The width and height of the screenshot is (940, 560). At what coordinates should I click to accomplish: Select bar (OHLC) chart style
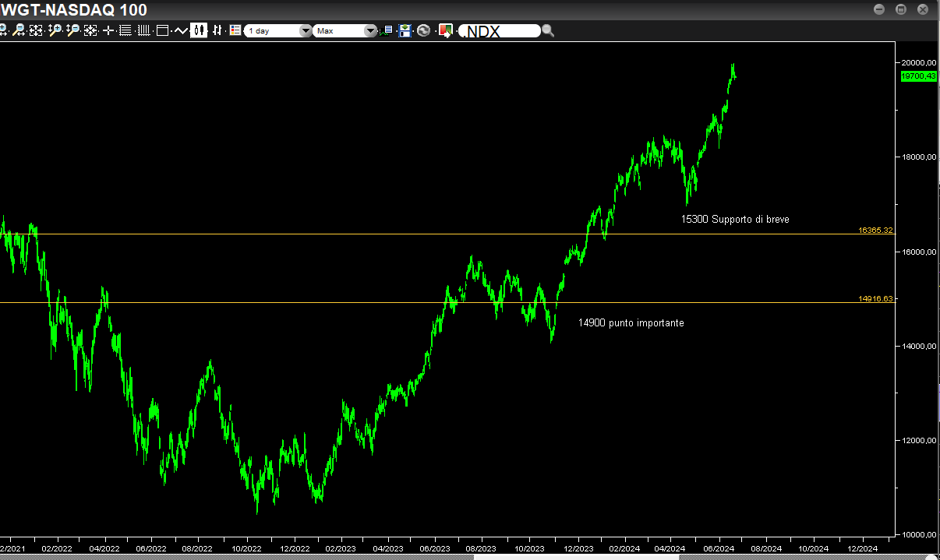tap(217, 30)
